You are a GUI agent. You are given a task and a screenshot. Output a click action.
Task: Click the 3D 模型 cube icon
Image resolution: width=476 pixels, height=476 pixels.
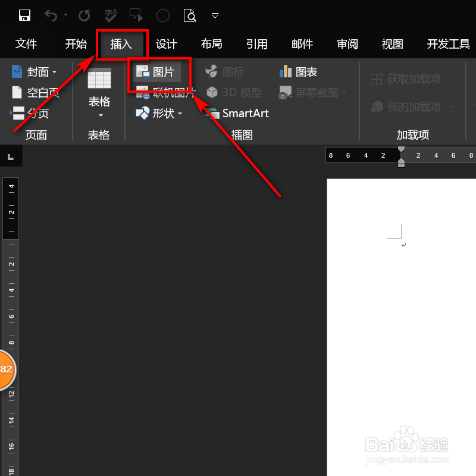coord(212,92)
